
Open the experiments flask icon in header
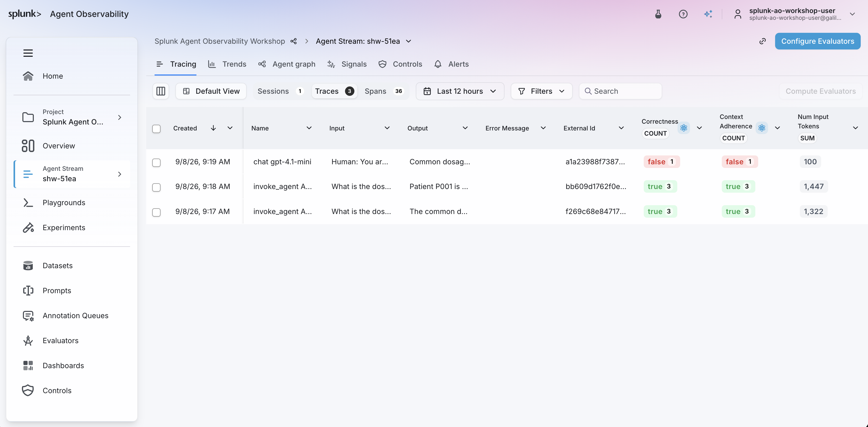coord(658,14)
